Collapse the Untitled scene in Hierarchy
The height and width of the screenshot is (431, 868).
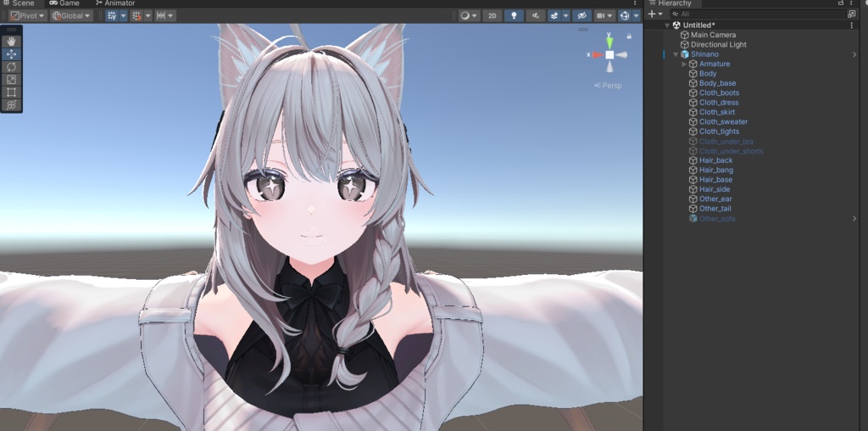point(667,25)
